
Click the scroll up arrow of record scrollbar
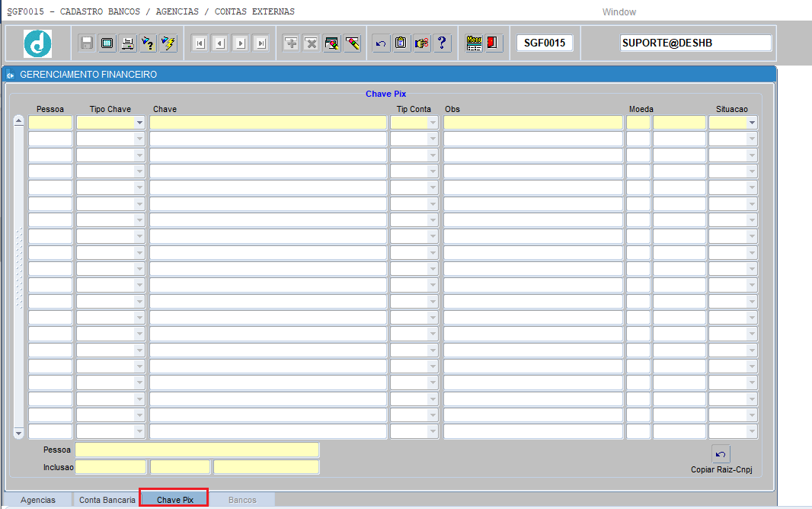coord(18,121)
